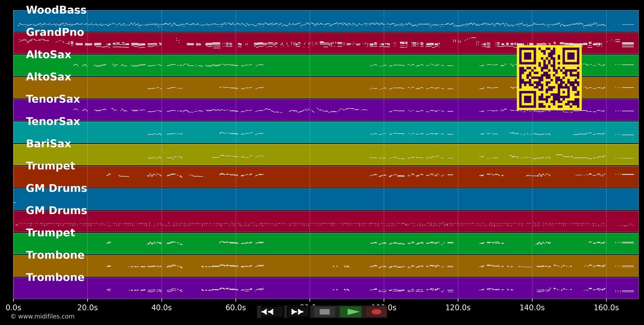The image size is (644, 325).
Task: Select the GrandPno track label
Action: [55, 33]
